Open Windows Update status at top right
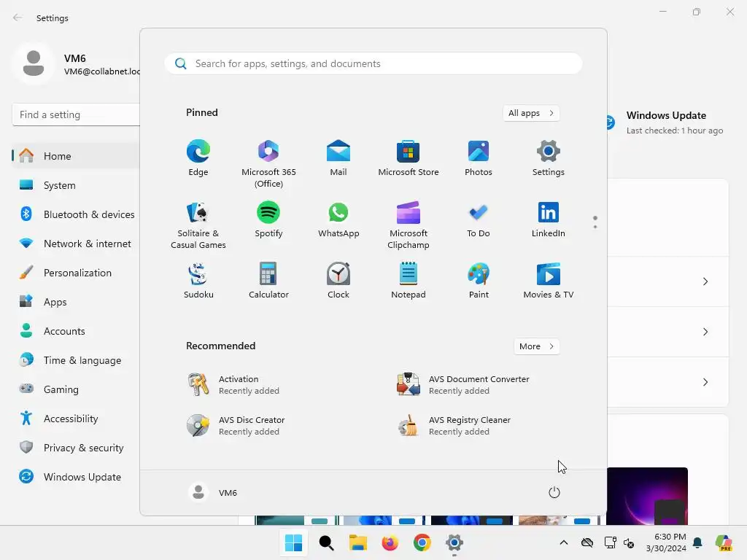This screenshot has width=747, height=560. pos(667,122)
